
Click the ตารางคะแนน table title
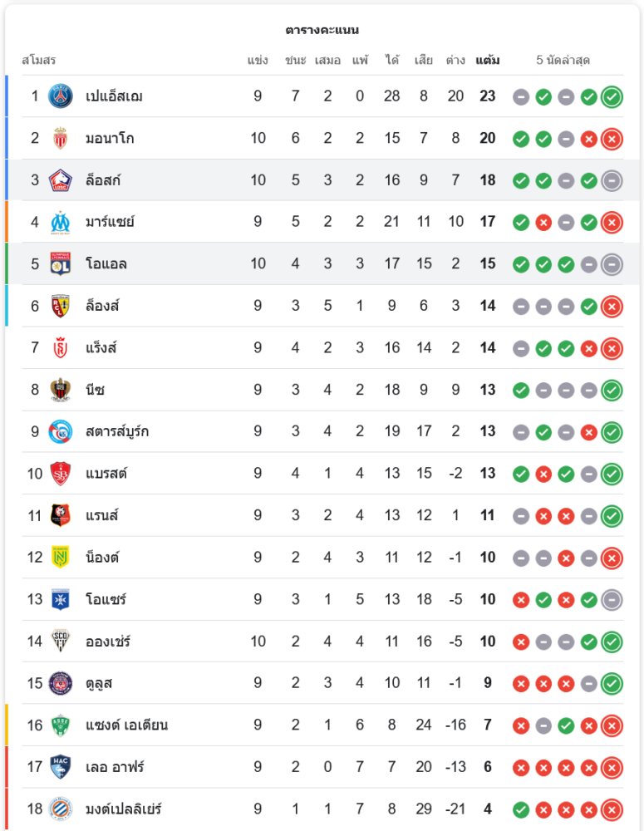click(322, 30)
